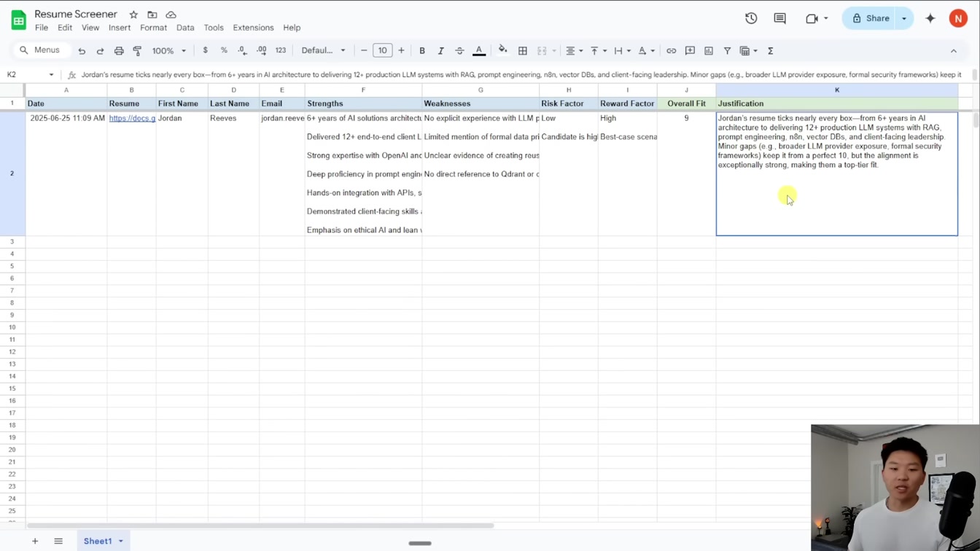Screen dimensions: 980x551
Task: Apply strikethrough formatting
Action: click(x=459, y=50)
